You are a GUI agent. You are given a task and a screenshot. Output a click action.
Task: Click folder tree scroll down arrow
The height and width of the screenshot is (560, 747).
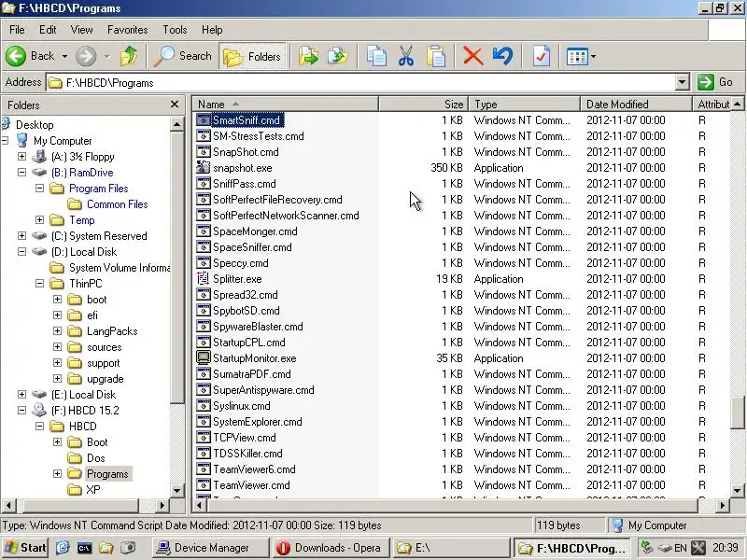click(x=176, y=490)
